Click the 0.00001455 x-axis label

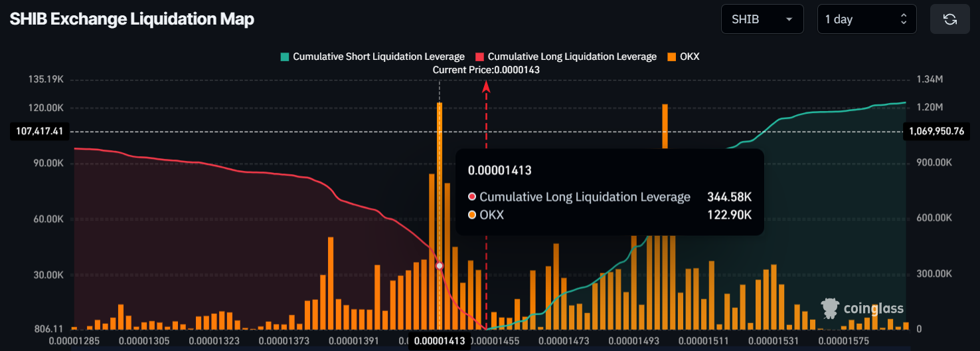point(495,341)
